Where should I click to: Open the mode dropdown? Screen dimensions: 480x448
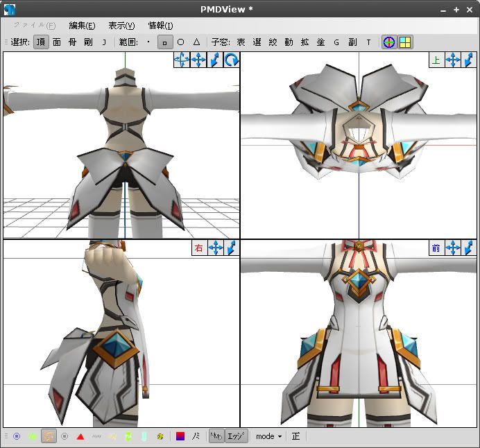(x=268, y=436)
